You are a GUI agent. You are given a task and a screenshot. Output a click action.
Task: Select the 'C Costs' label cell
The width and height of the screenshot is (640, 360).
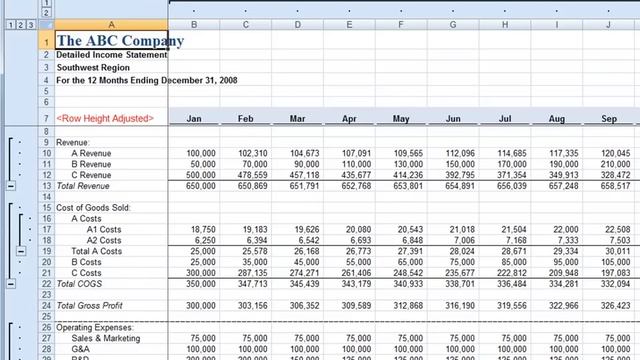[x=111, y=273]
